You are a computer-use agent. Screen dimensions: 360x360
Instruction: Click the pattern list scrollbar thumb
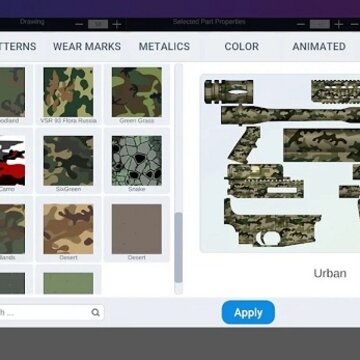pos(179,247)
